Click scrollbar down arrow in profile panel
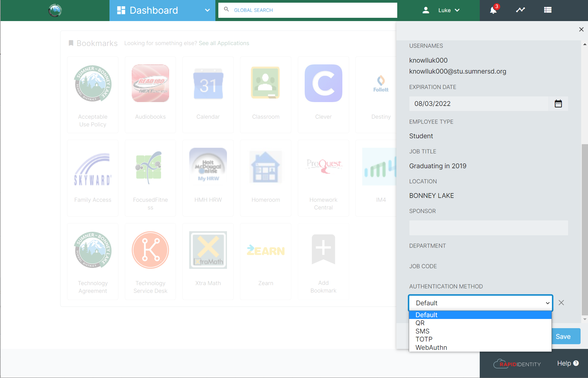This screenshot has height=378, width=588. click(x=585, y=319)
